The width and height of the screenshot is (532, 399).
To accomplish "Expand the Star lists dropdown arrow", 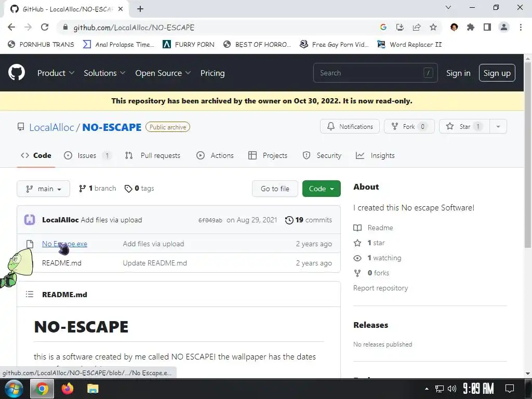I will point(498,127).
